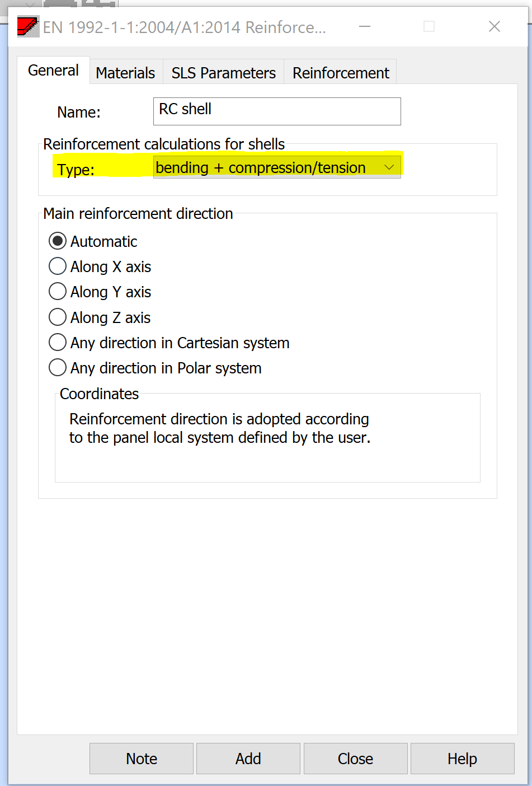Click the red RC shell title-bar icon
The image size is (532, 786).
tap(28, 27)
